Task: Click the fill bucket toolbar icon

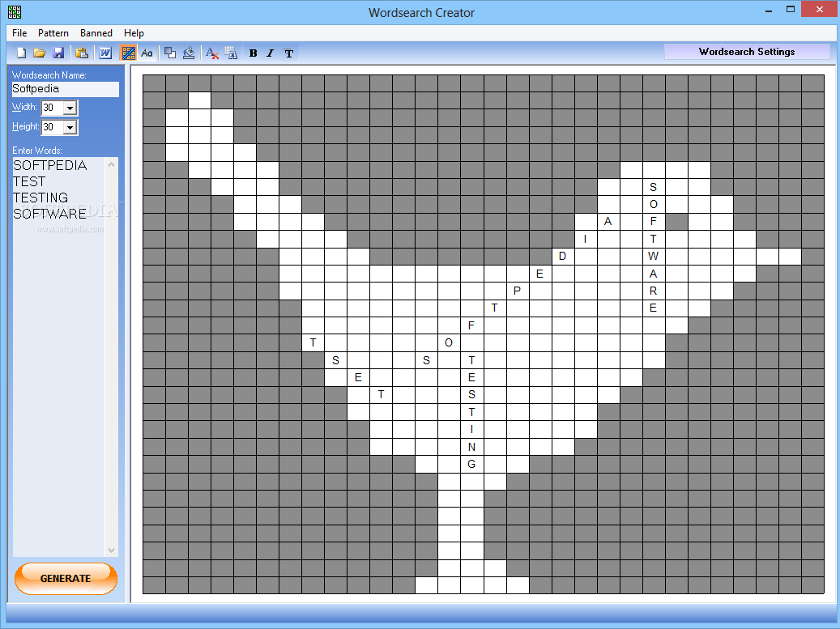Action: (189, 53)
